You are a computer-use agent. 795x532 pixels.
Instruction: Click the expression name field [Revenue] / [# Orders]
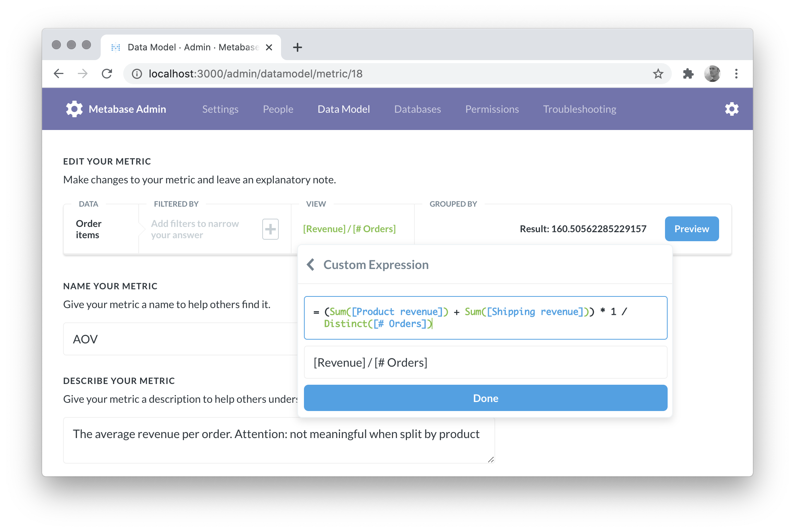(485, 362)
